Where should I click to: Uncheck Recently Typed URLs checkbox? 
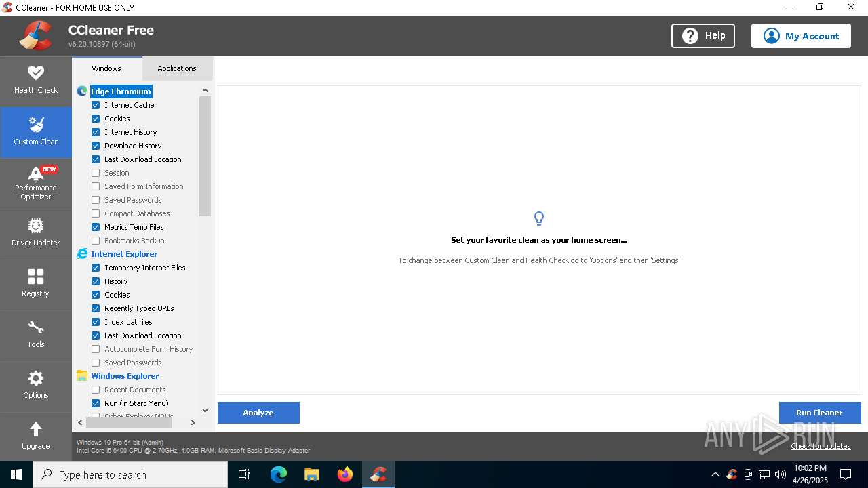tap(96, 308)
